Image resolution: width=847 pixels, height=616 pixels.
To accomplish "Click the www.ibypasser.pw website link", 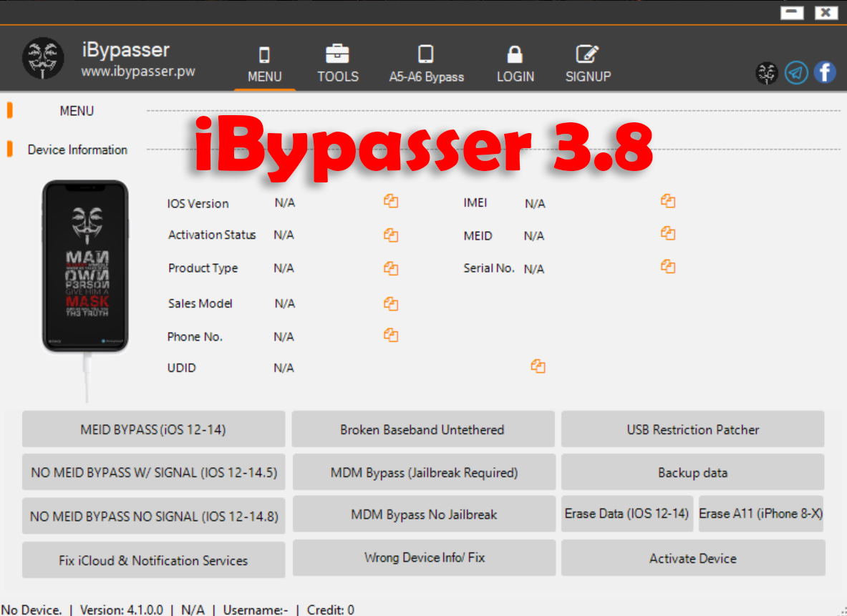I will 138,72.
